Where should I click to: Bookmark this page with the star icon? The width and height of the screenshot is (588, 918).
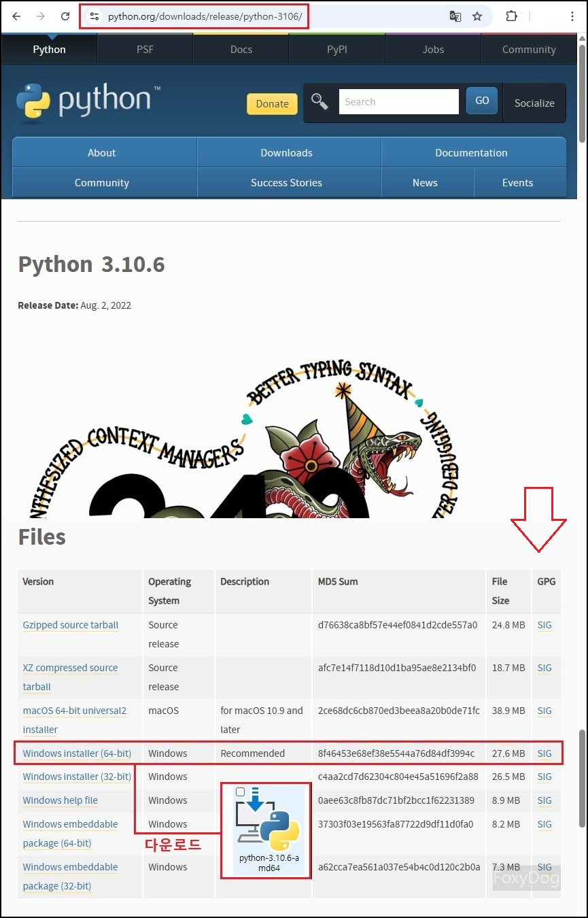[x=477, y=16]
